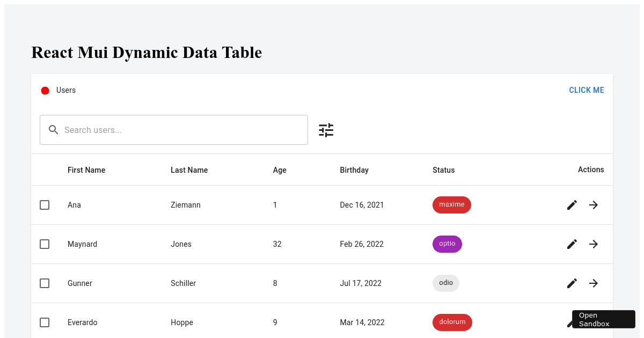Image resolution: width=644 pixels, height=338 pixels.
Task: Click the edit pencil for Everardo Hoppe
Action: click(572, 322)
